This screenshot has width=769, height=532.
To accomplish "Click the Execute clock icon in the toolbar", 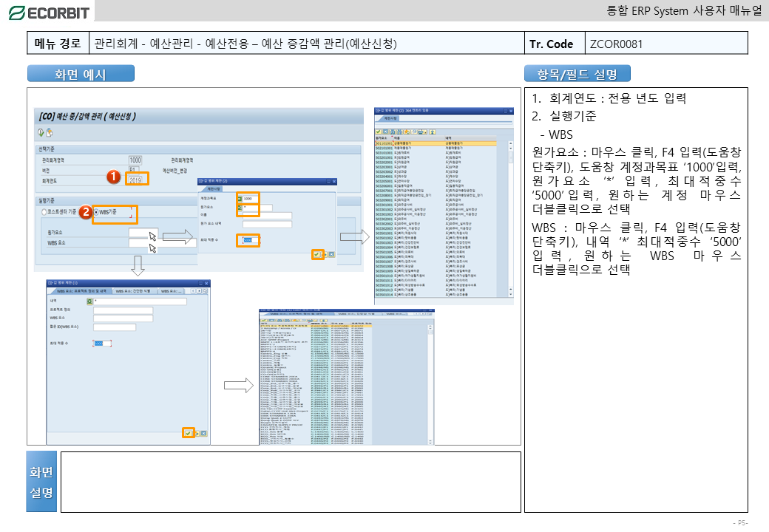I will click(x=41, y=133).
